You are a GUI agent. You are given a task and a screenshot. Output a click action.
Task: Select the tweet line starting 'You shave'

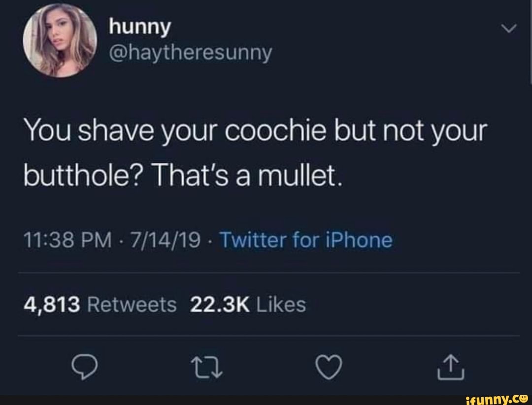click(x=256, y=131)
